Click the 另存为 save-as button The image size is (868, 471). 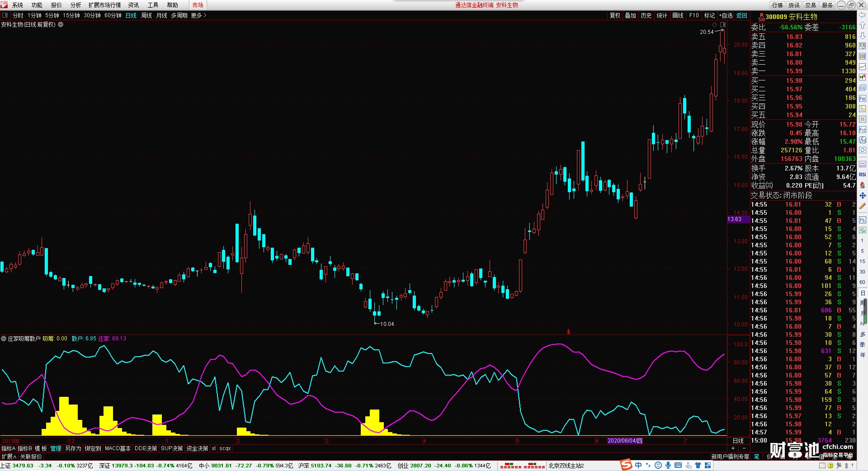tap(73, 448)
